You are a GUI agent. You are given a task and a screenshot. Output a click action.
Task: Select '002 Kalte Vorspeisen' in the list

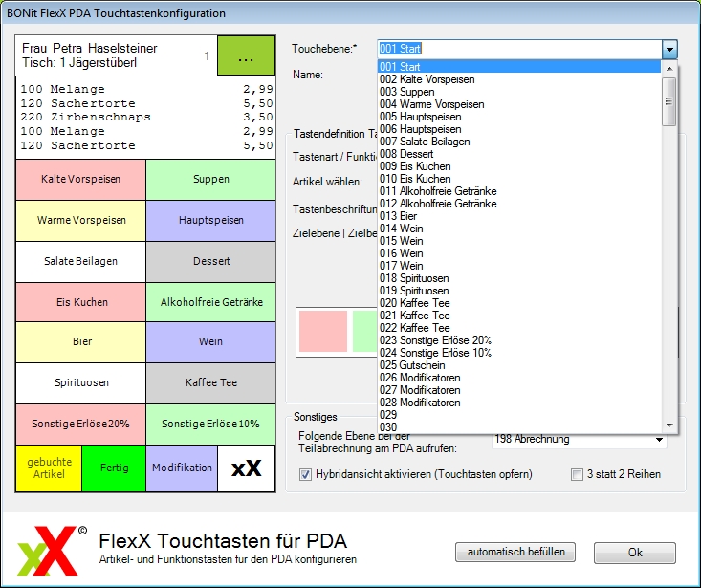coord(518,79)
